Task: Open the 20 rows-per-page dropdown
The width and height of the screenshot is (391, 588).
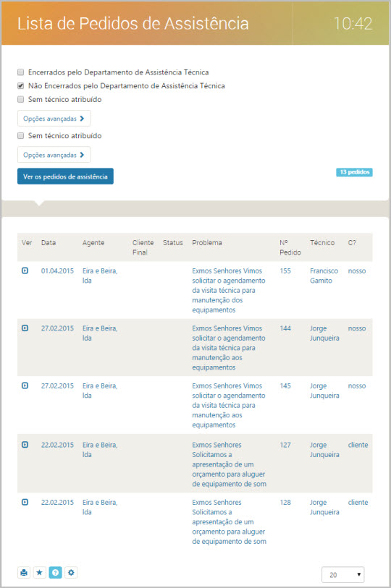Action: click(x=343, y=574)
